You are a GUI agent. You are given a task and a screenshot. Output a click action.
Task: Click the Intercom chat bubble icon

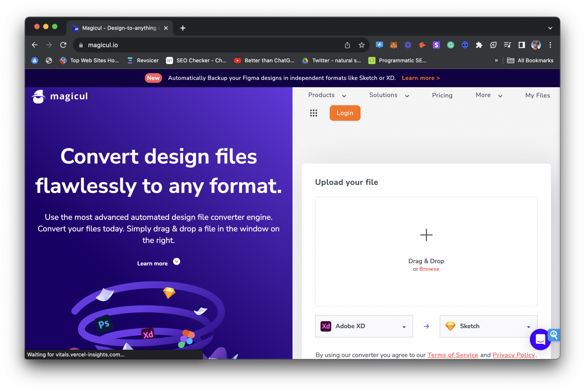540,340
